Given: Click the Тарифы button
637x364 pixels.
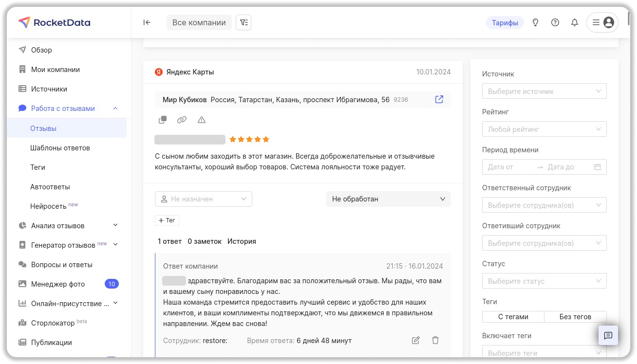Looking at the screenshot, I should point(505,23).
